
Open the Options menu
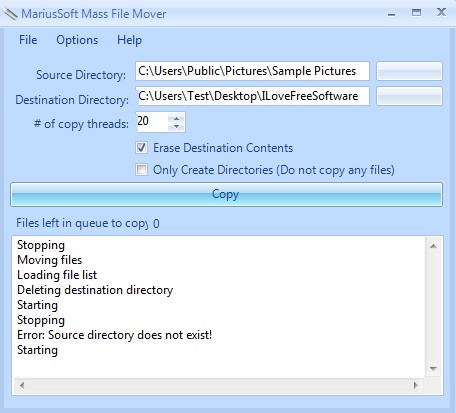pos(77,40)
